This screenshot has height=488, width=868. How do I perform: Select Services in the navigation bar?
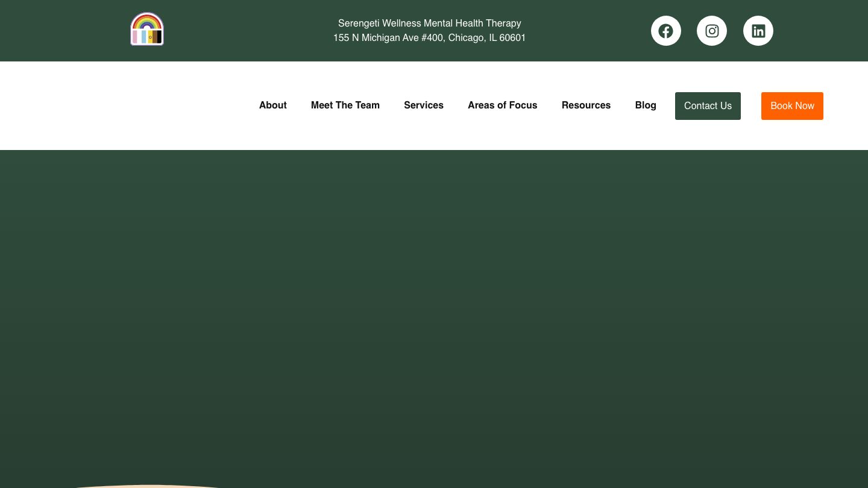pyautogui.click(x=423, y=105)
